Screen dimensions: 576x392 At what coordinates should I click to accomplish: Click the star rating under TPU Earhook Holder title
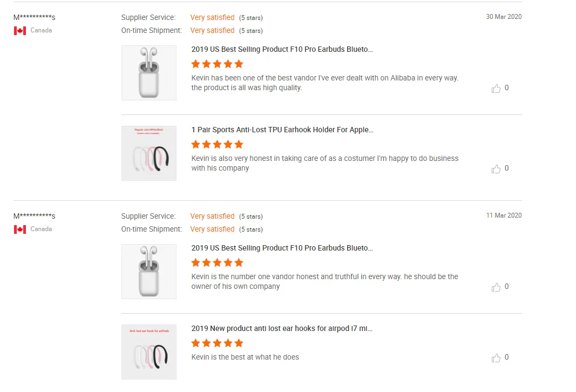tap(217, 145)
